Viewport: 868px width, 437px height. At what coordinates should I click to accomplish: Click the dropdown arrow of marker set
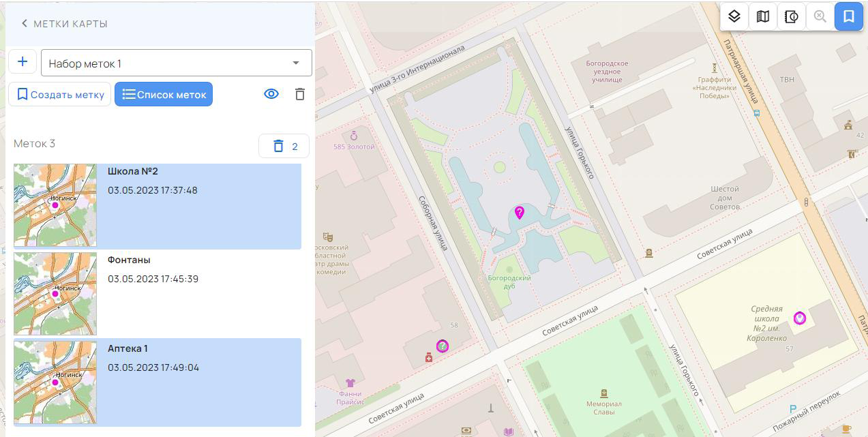pyautogui.click(x=296, y=63)
